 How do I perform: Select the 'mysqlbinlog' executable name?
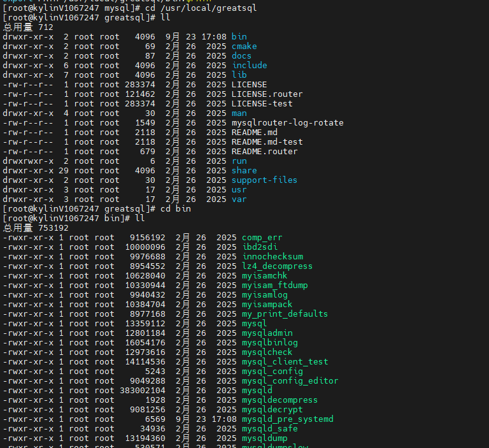point(270,343)
